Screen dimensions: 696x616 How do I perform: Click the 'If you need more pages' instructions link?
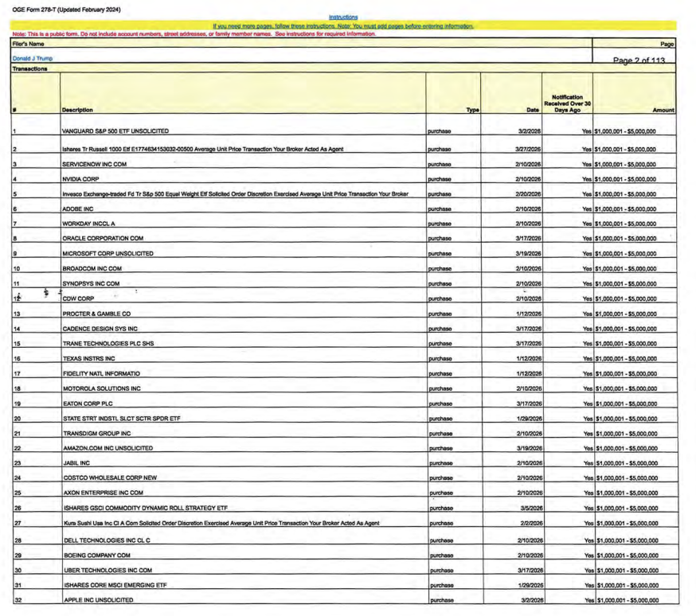[x=343, y=26]
